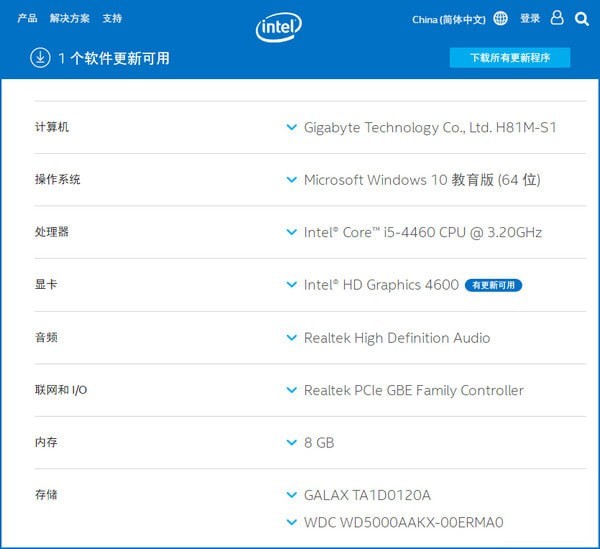Open the 产品 menu

27,18
